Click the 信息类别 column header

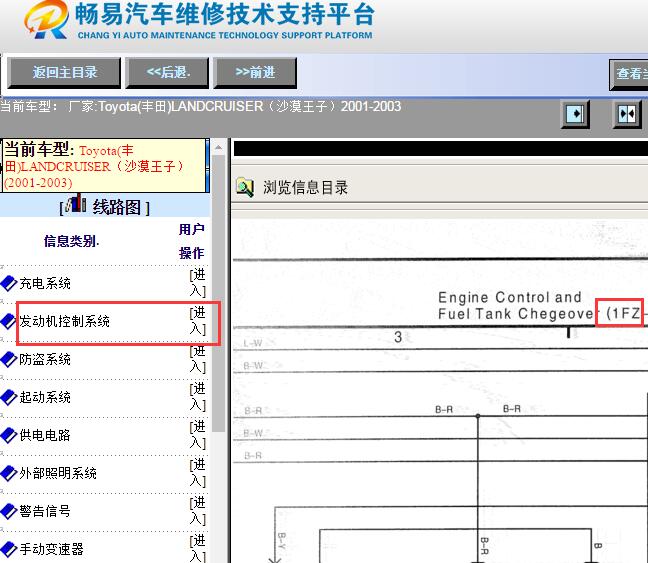[71, 241]
